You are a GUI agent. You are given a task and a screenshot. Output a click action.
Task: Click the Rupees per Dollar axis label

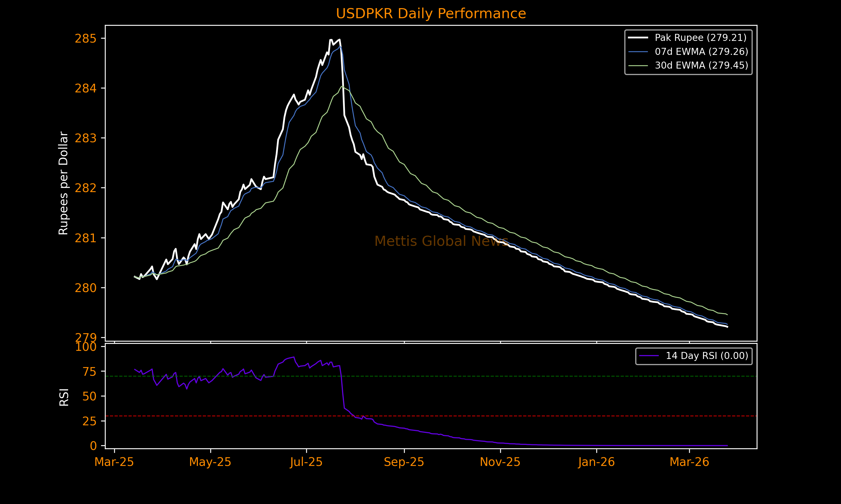coord(64,183)
